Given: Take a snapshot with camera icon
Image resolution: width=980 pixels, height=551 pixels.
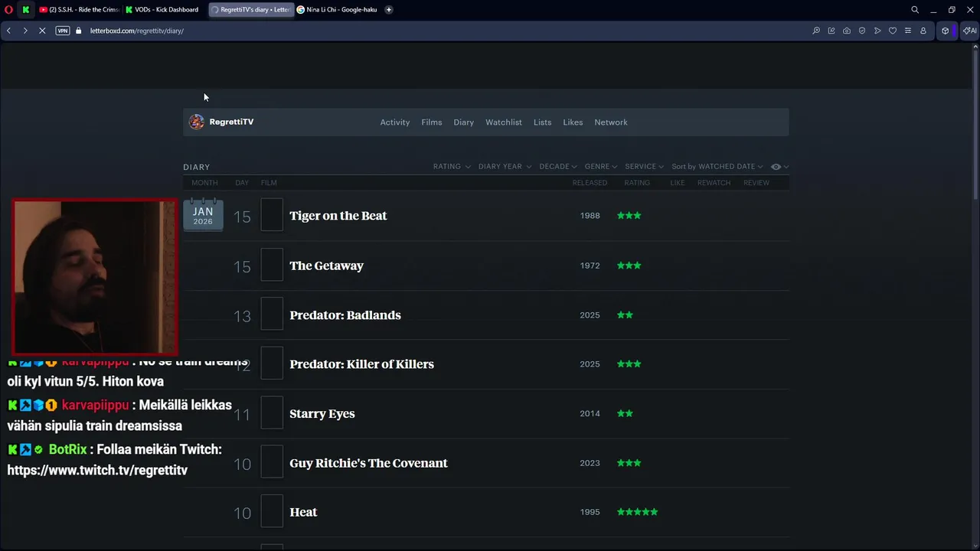Looking at the screenshot, I should (x=847, y=31).
